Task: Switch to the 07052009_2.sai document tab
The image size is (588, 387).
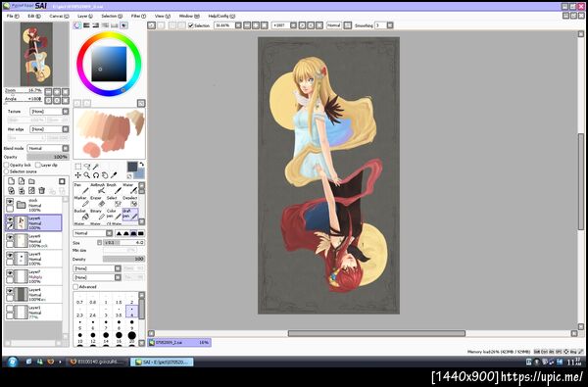Action: click(x=179, y=342)
